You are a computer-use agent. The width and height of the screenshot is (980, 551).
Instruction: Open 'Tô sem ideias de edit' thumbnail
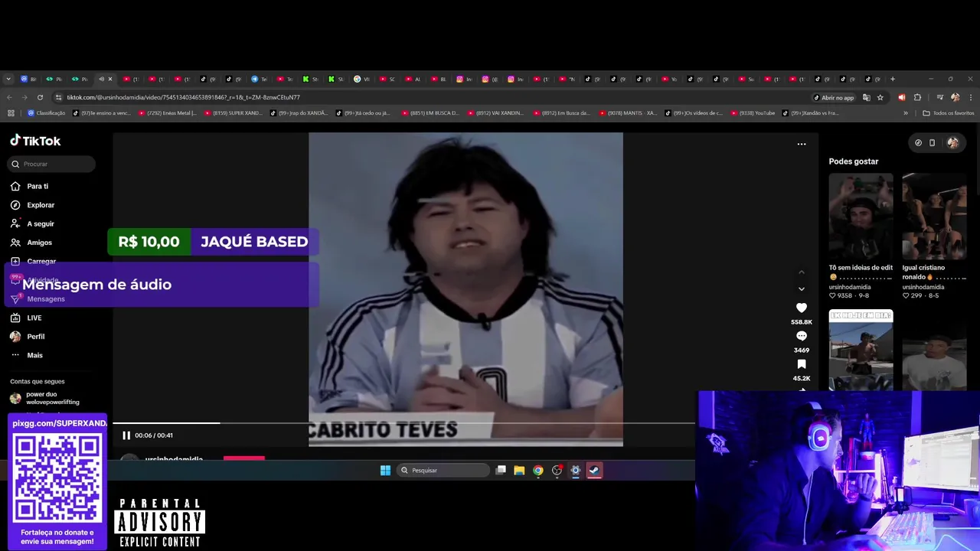click(861, 217)
